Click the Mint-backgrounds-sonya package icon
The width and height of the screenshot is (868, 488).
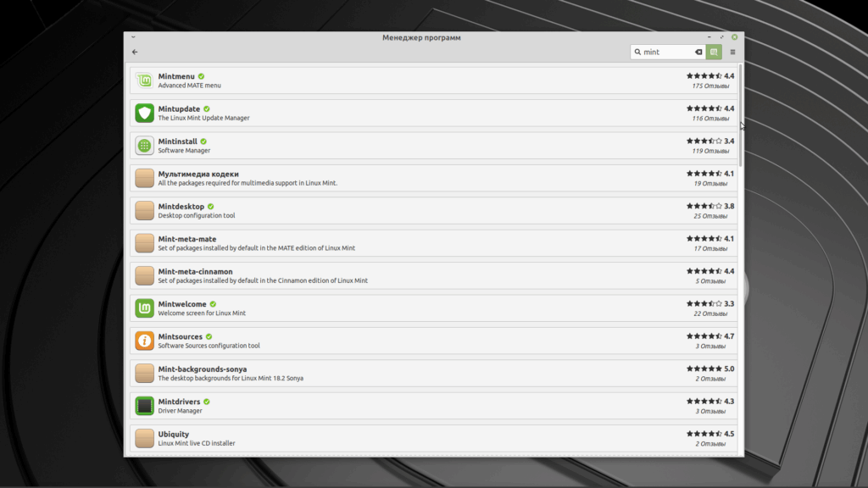tap(144, 373)
